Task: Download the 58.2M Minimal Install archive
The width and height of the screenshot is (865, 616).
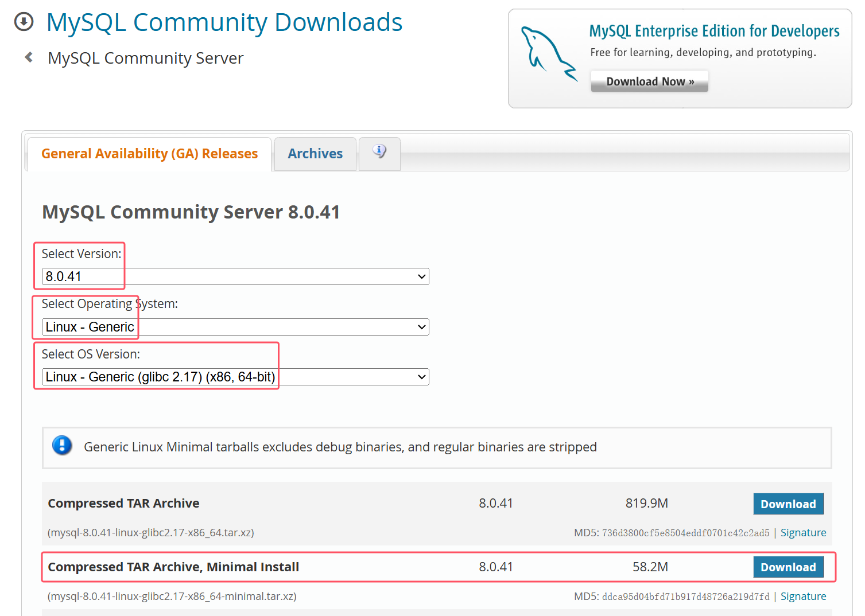Action: tap(788, 567)
